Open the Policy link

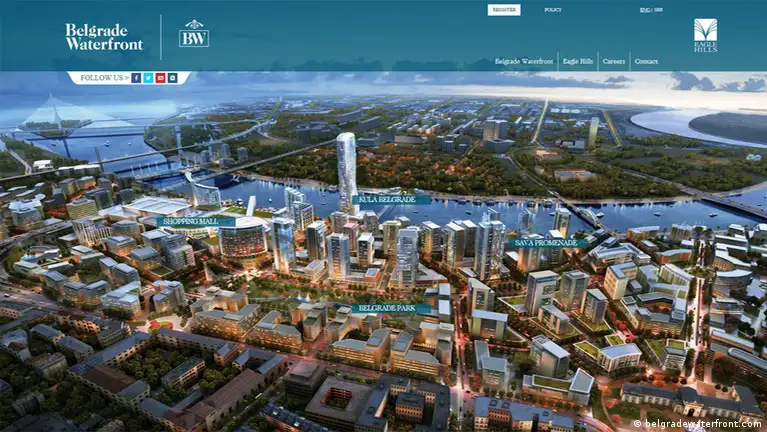pos(553,10)
